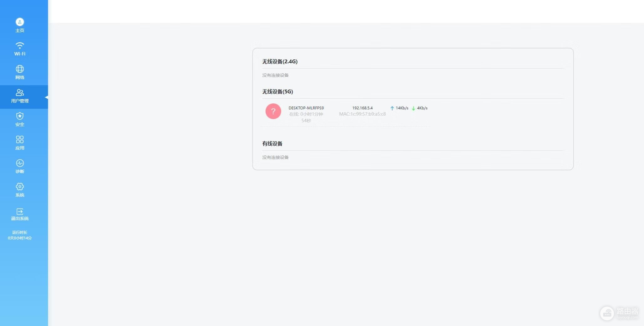644x326 pixels.
Task: Open the 系统 gear icon
Action: tap(20, 187)
